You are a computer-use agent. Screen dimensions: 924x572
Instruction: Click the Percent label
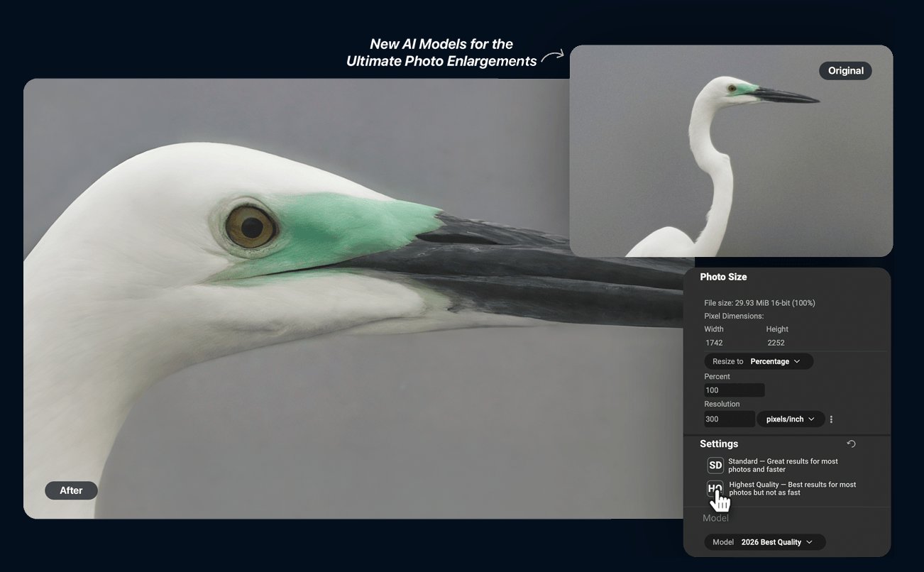717,377
